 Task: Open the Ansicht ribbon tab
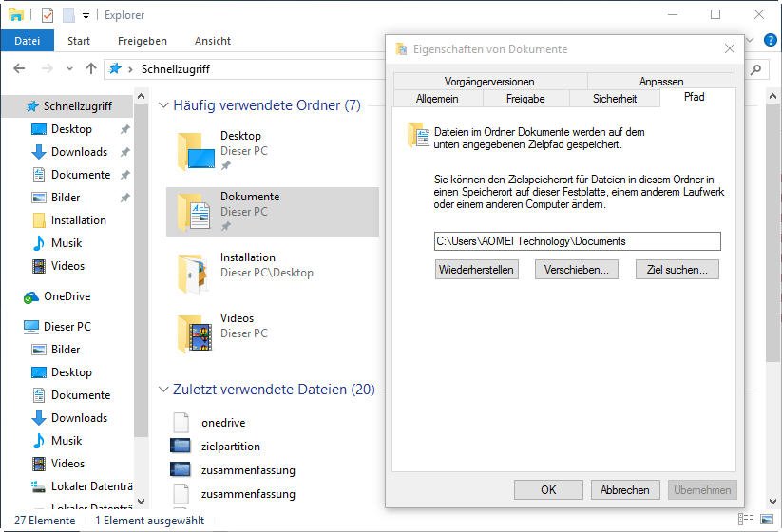(212, 41)
